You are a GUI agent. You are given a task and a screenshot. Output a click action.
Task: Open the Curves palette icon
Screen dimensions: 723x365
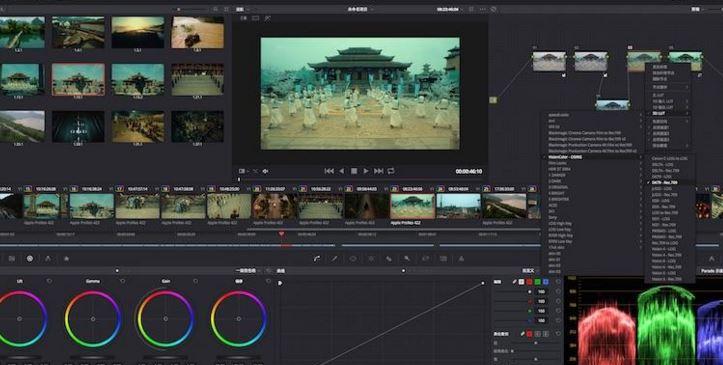point(317,259)
